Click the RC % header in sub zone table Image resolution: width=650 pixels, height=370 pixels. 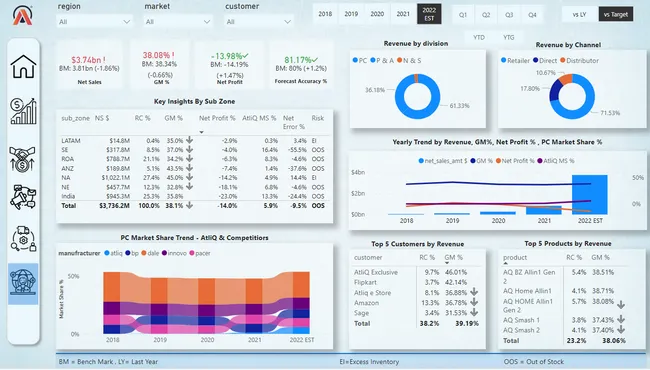pyautogui.click(x=142, y=118)
